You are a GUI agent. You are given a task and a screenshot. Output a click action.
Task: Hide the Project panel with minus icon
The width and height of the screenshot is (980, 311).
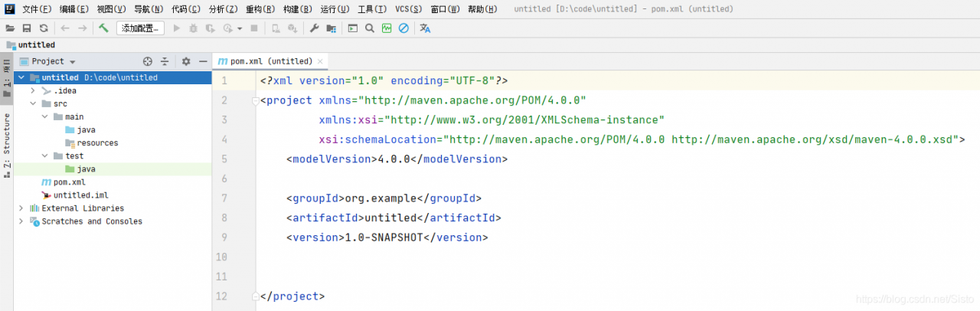coord(203,61)
